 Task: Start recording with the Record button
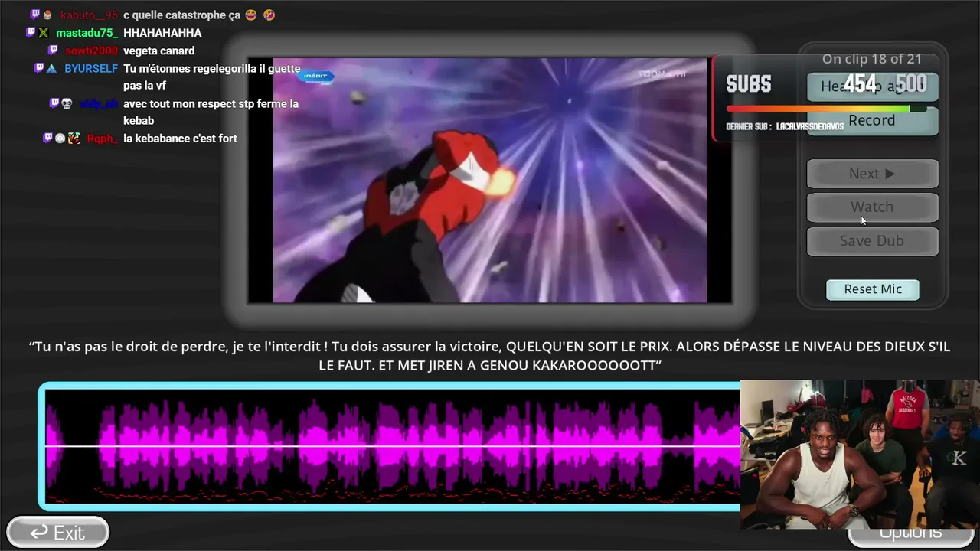872,121
